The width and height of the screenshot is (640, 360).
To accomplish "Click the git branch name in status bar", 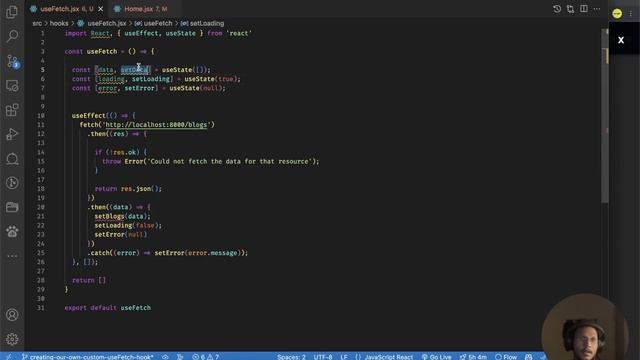I will click(88, 357).
